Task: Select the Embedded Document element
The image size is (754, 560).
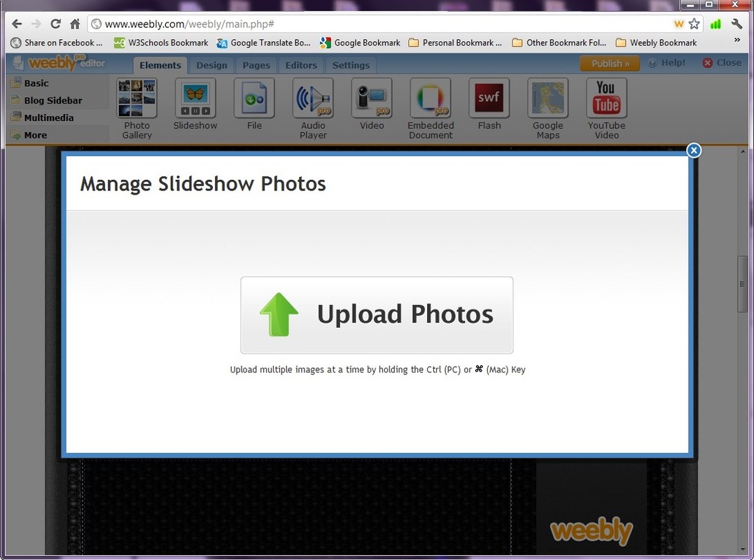Action: [x=431, y=98]
